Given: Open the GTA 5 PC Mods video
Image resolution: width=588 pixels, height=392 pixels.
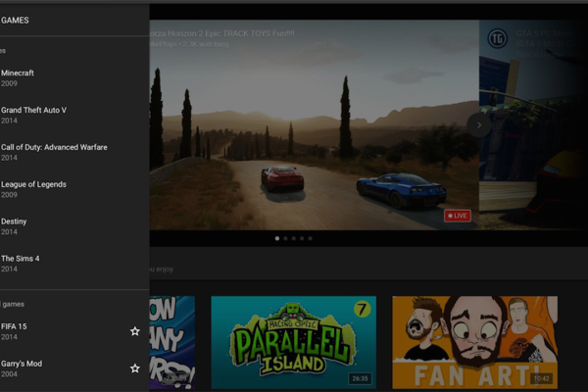Looking at the screenshot, I should pos(533,124).
